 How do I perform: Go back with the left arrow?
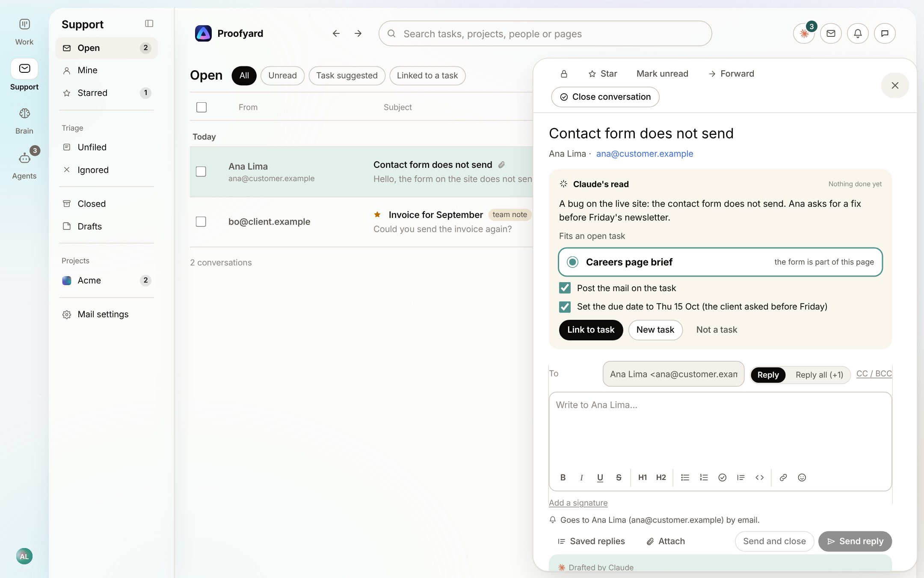(x=336, y=33)
